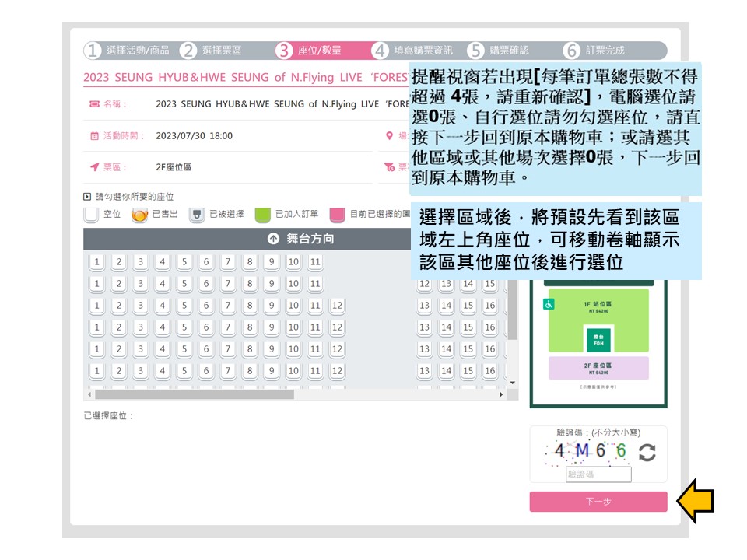
Task: Click the 已選擇座位 label
Action: point(107,415)
